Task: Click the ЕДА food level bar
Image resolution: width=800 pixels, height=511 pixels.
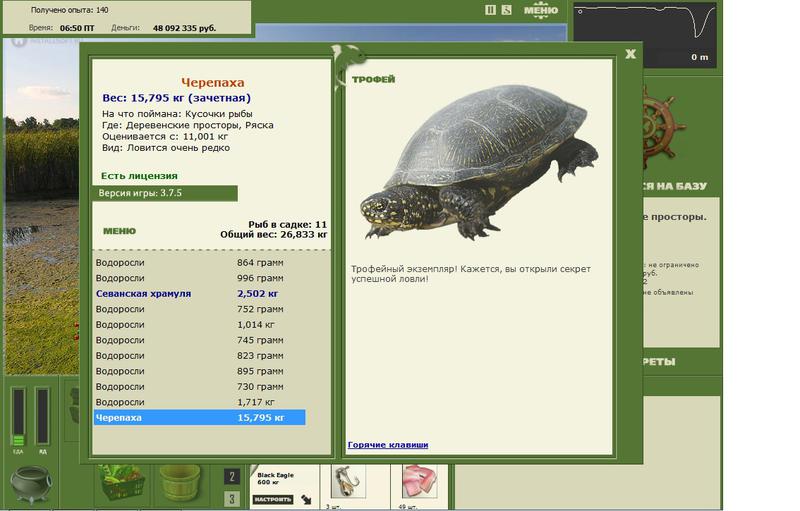Action: [18, 417]
